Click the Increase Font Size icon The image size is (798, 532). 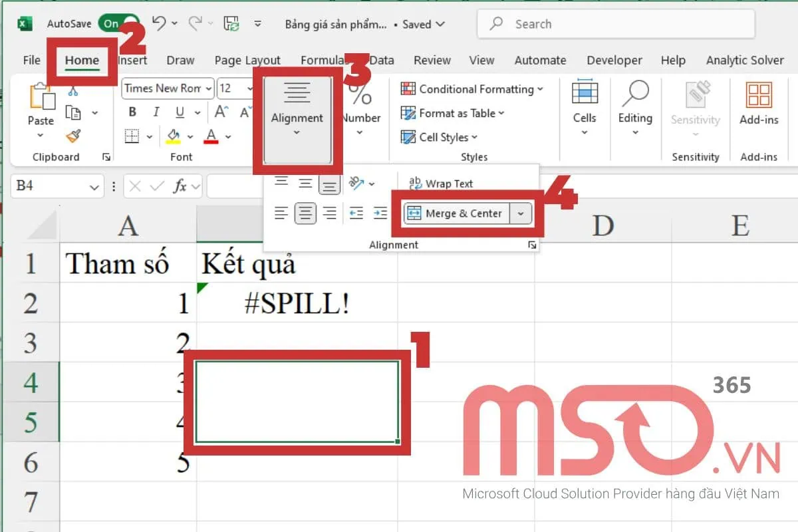[x=221, y=112]
